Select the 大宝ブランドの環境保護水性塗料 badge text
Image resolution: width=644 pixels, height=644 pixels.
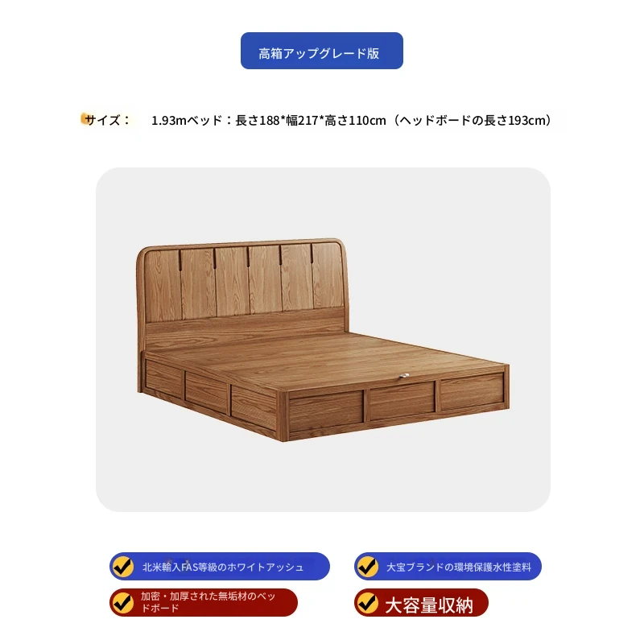pyautogui.click(x=458, y=568)
